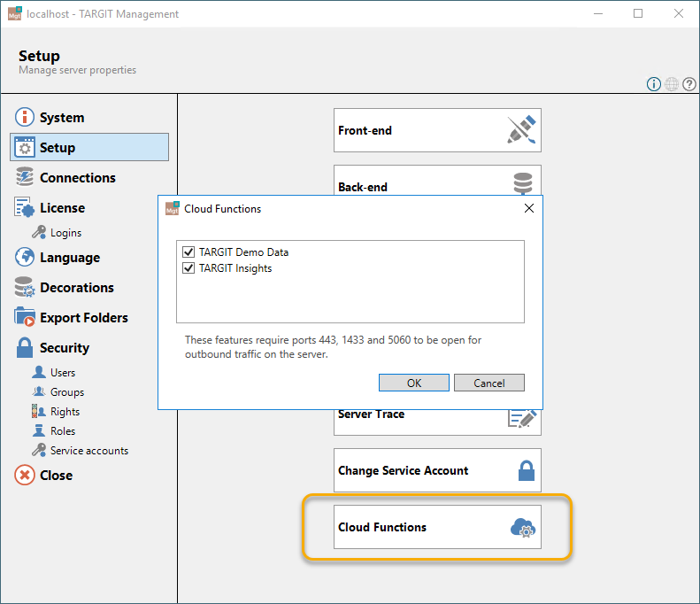Click the Decorations icon in sidebar
Viewport: 700px width, 604px height.
(x=25, y=287)
